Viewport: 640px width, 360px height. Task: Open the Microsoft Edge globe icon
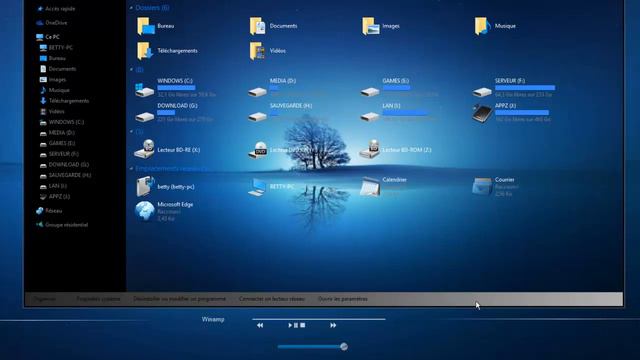[x=145, y=211]
